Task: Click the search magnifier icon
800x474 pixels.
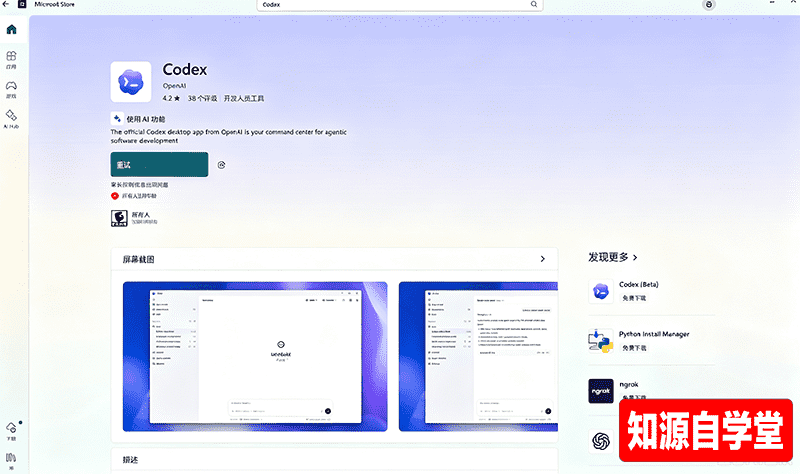Action: pos(534,4)
